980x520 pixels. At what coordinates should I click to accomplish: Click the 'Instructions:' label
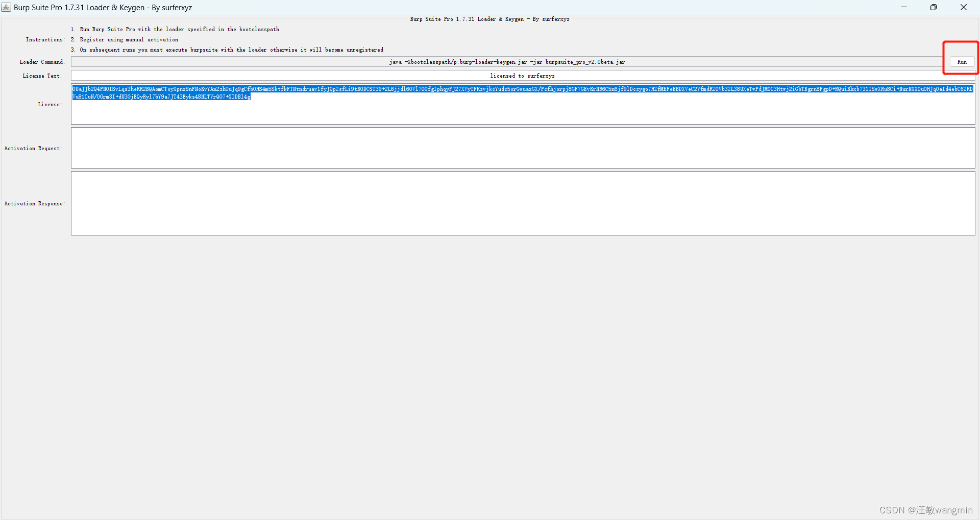45,40
